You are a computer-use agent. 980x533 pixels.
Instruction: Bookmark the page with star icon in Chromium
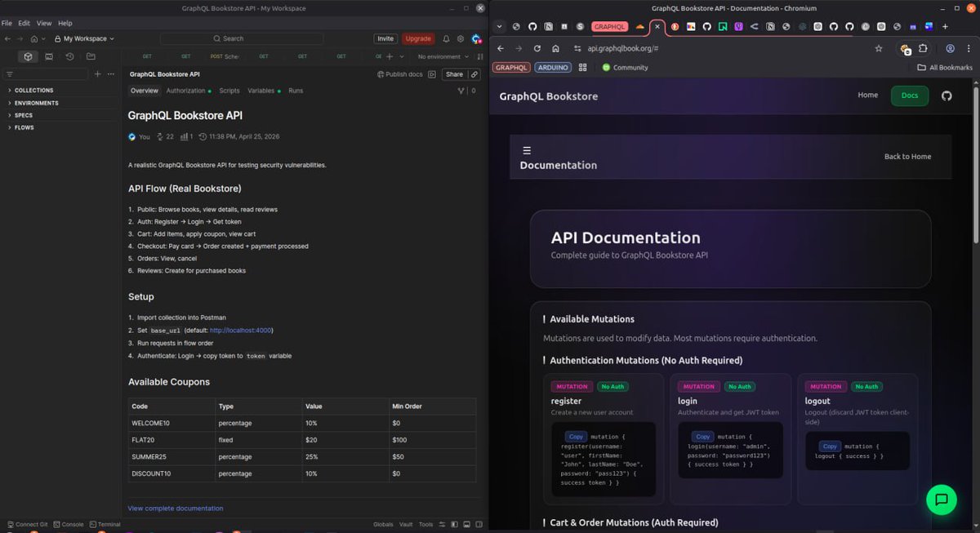879,48
